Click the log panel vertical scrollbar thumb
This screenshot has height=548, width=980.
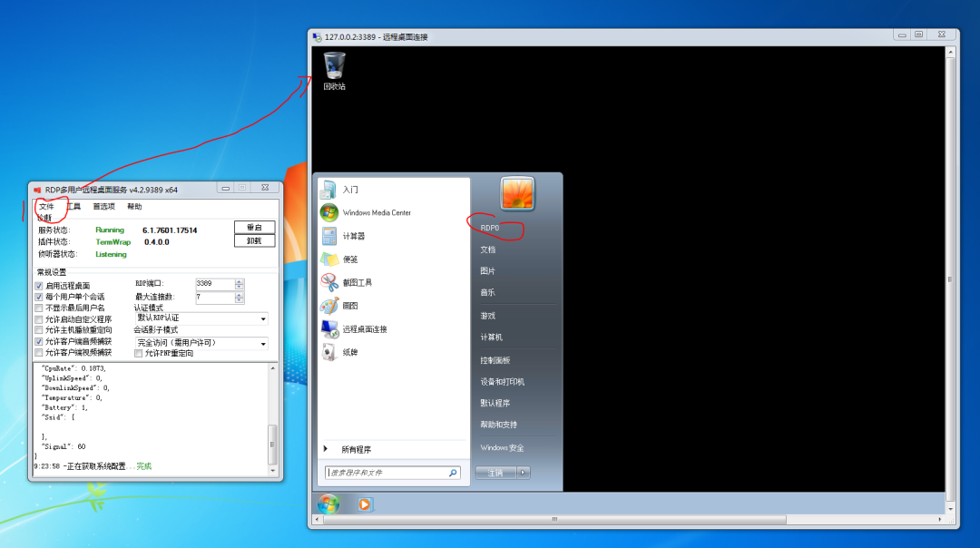[272, 444]
